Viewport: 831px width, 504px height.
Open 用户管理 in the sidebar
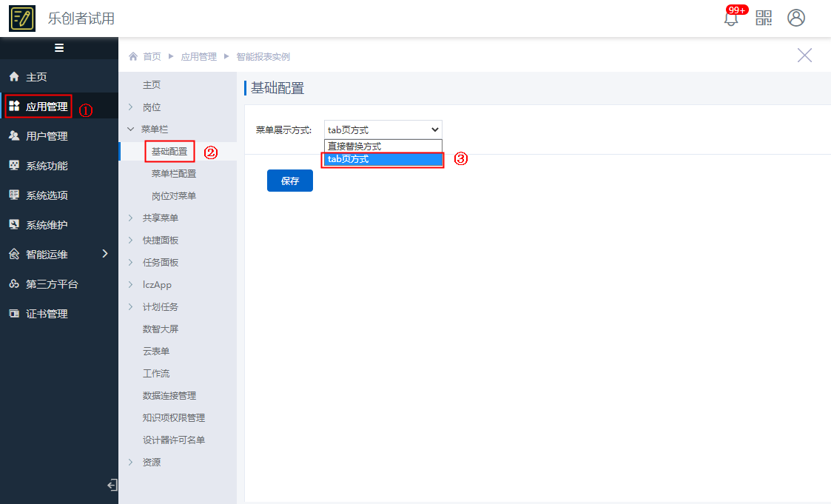point(47,136)
